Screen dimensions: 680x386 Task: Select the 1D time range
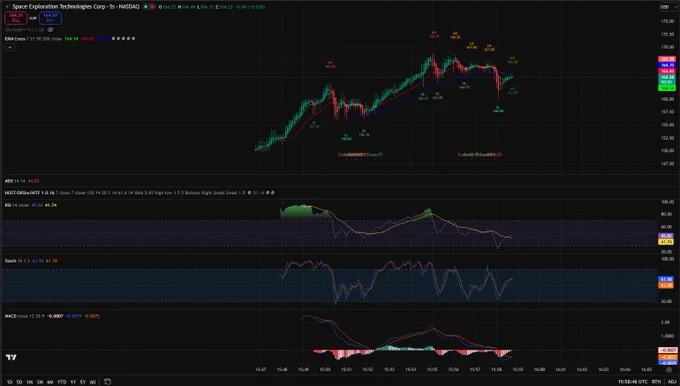(10, 382)
